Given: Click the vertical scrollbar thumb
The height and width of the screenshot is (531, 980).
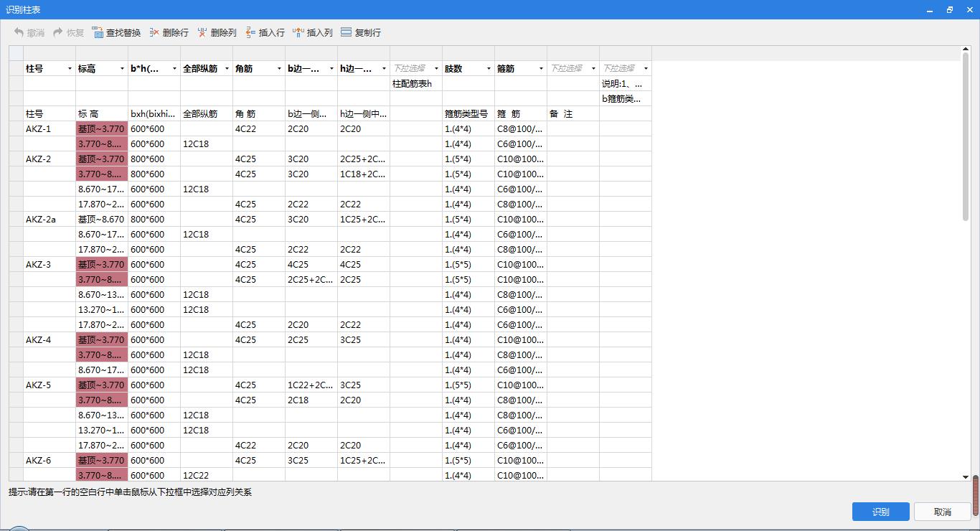Looking at the screenshot, I should pos(966,137).
